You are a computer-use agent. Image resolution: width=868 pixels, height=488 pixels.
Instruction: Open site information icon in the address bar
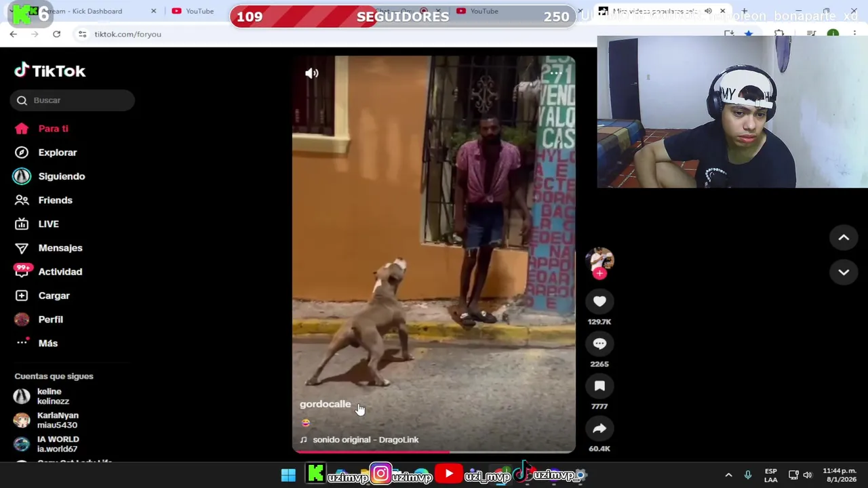coord(82,34)
